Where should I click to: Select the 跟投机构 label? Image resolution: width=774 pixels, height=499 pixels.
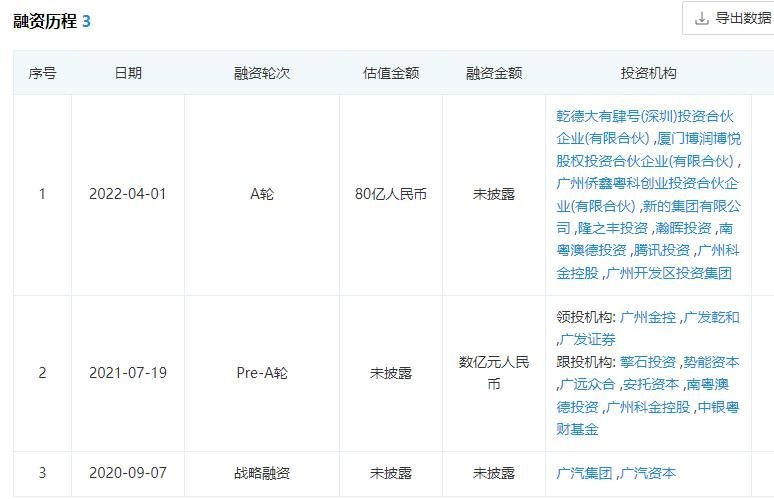click(585, 362)
